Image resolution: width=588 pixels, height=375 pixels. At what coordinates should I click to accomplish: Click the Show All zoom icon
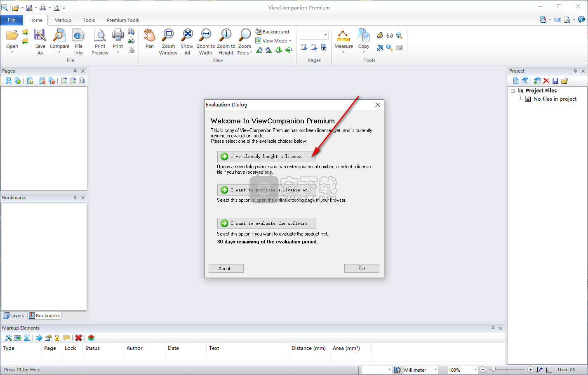[187, 35]
